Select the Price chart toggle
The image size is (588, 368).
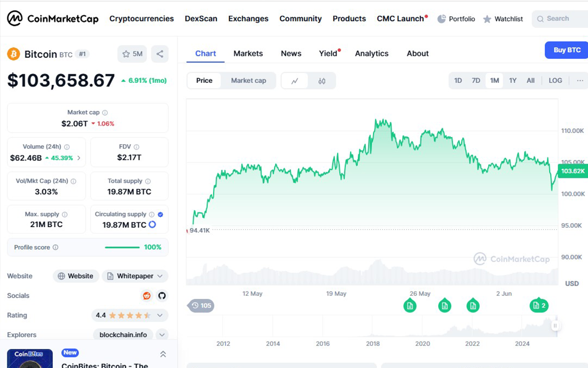204,80
